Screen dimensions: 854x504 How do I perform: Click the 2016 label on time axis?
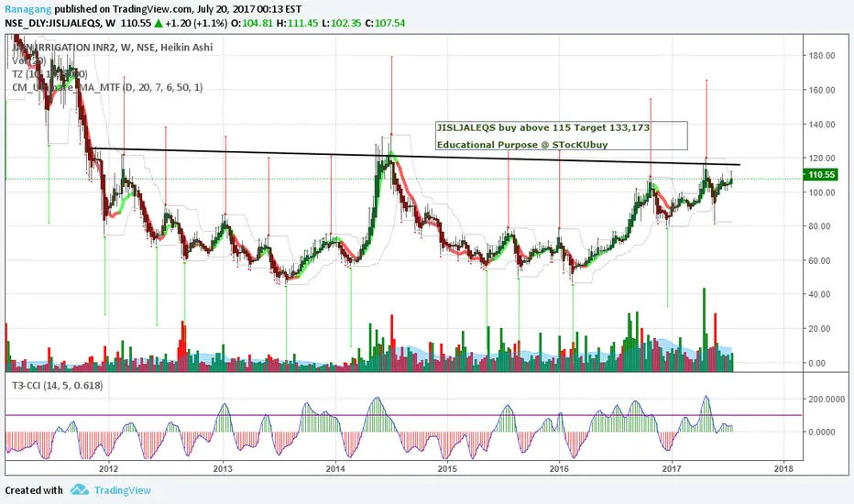point(559,468)
